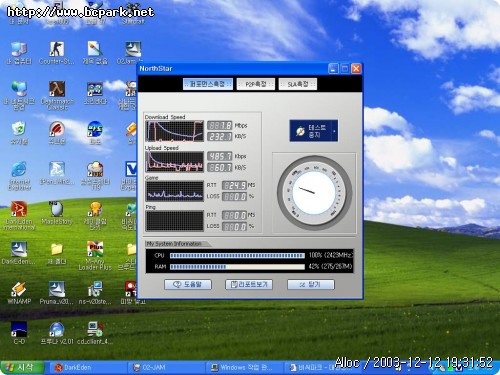Open the dropdown arrow on 테스트 중지 button
The width and height of the screenshot is (500, 375).
pyautogui.click(x=335, y=131)
